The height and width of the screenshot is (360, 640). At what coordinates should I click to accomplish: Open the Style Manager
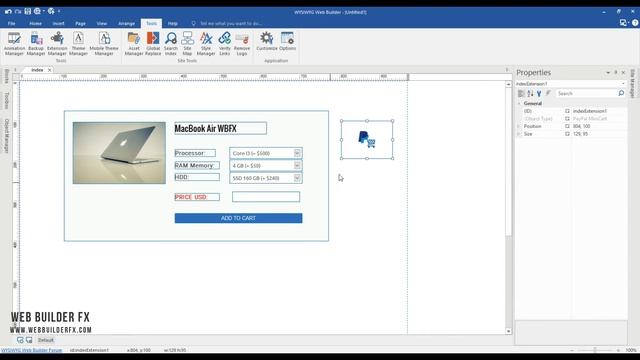206,44
